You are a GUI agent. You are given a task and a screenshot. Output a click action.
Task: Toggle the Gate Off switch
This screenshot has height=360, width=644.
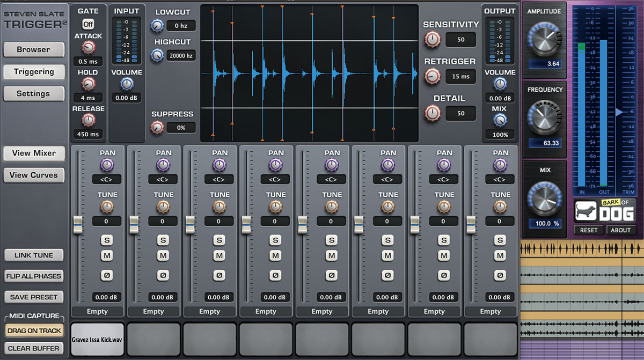pos(87,24)
